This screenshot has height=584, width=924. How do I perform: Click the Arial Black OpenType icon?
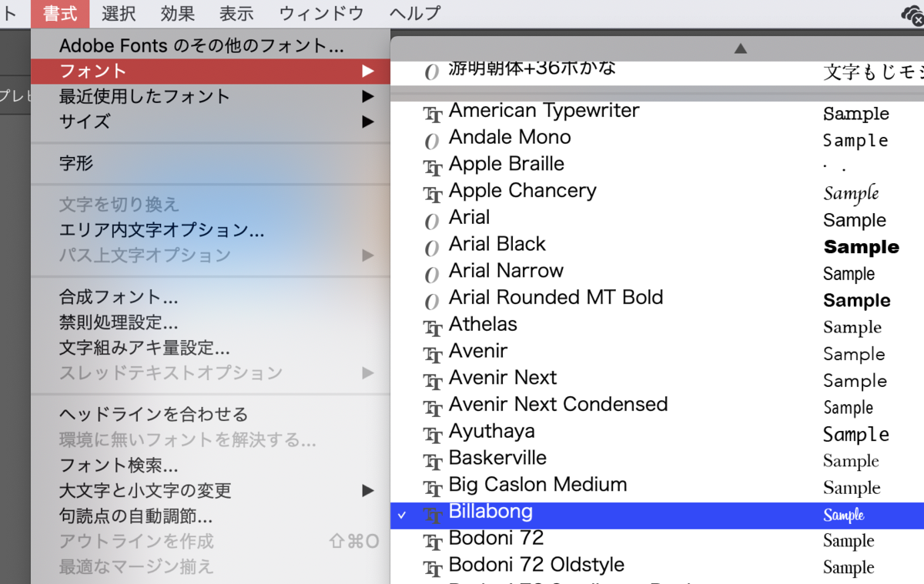(x=432, y=247)
